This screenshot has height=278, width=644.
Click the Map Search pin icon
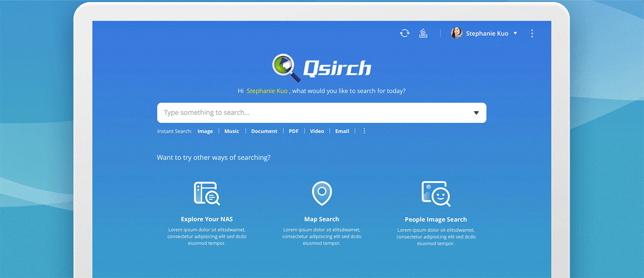(x=322, y=193)
